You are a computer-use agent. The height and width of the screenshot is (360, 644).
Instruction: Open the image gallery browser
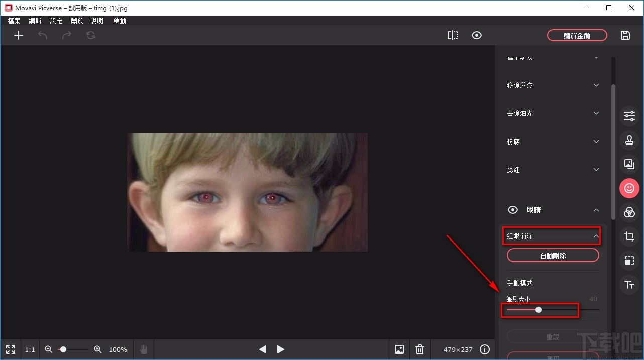(x=399, y=349)
